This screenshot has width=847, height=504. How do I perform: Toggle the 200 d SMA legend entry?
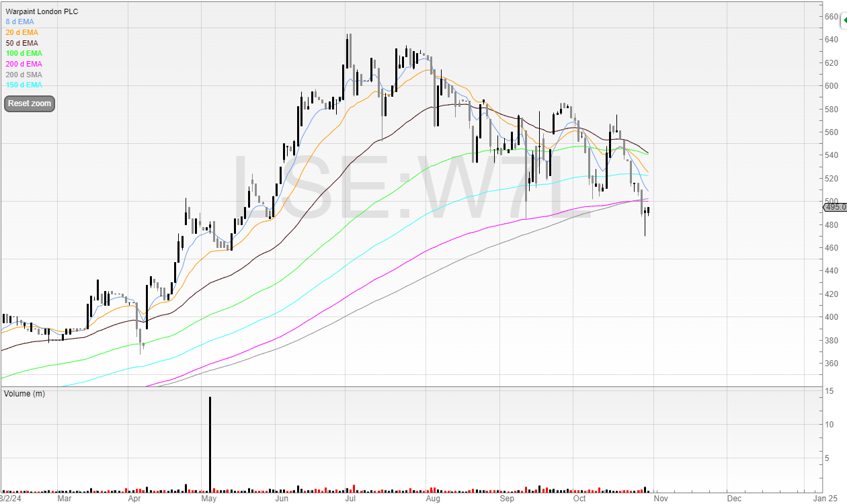click(x=24, y=74)
